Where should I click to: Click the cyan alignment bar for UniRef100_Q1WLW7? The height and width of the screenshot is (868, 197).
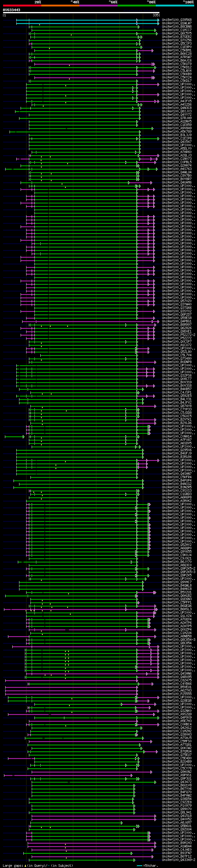pos(87,23)
